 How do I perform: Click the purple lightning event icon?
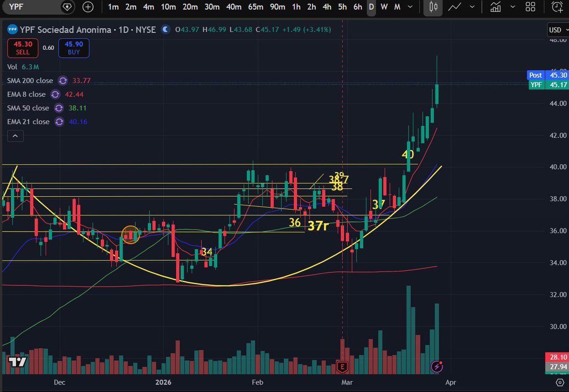tap(437, 366)
